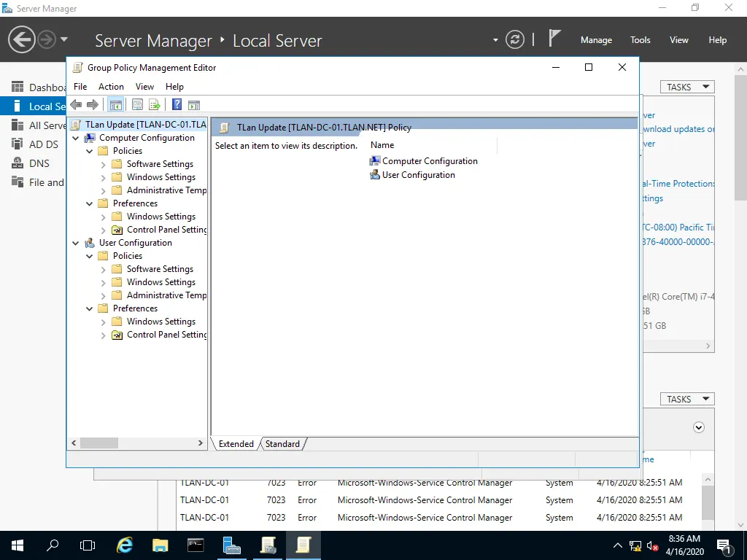Viewport: 747px width, 560px height.
Task: Open Properties from the editor toolbar icon
Action: click(137, 105)
